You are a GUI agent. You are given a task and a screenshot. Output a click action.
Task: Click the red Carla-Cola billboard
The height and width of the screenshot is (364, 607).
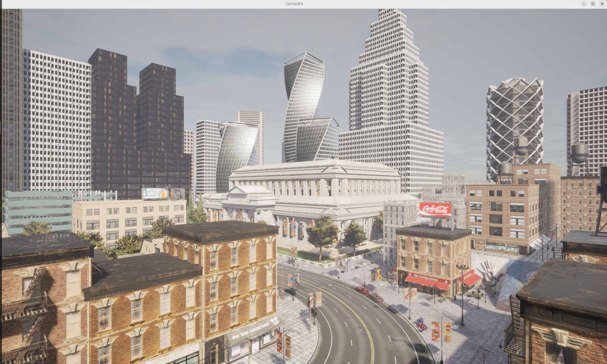pos(435,209)
